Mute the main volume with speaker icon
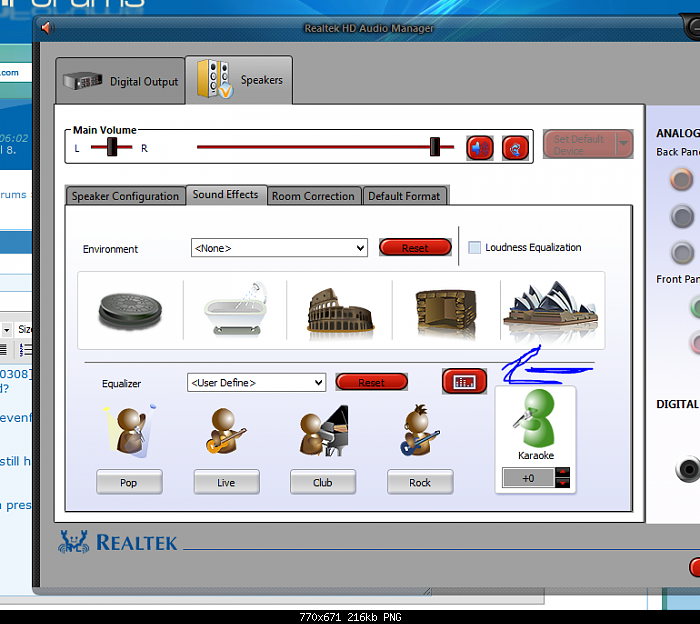The image size is (700, 624). click(480, 148)
